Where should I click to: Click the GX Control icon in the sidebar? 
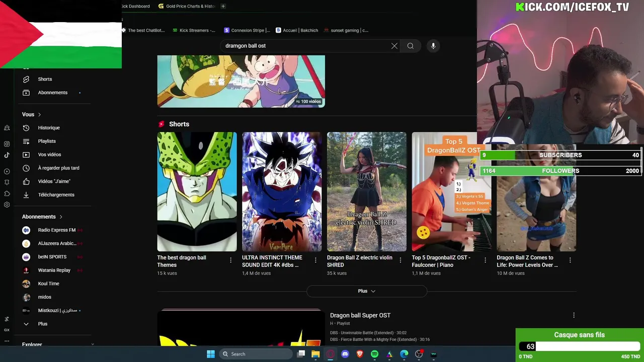point(7,330)
